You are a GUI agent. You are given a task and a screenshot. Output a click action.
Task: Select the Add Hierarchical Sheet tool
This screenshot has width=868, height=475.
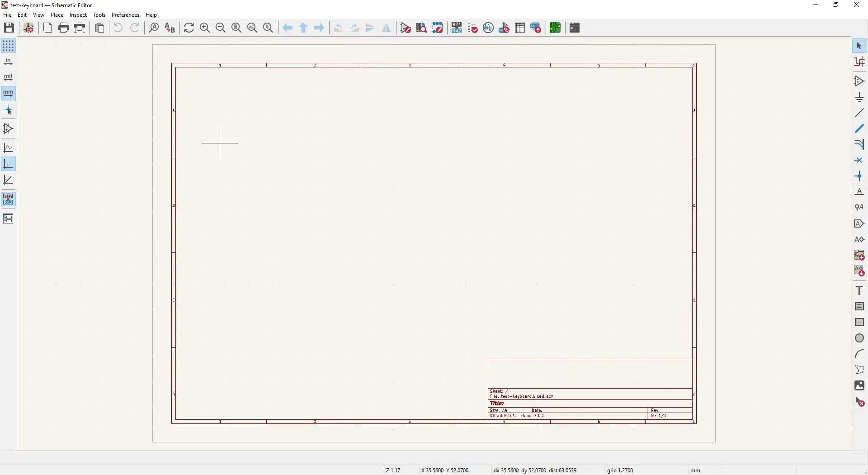click(x=860, y=256)
